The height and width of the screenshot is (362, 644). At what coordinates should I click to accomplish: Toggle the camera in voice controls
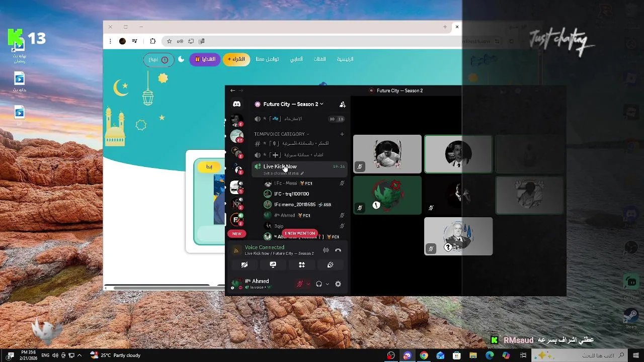pyautogui.click(x=245, y=264)
